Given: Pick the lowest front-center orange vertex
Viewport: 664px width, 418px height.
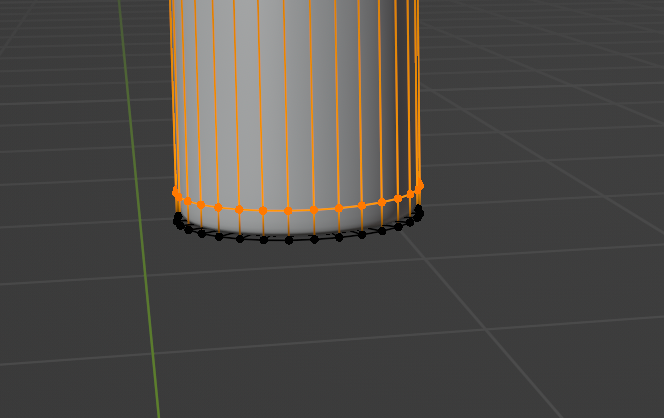Looking at the screenshot, I should click(287, 211).
